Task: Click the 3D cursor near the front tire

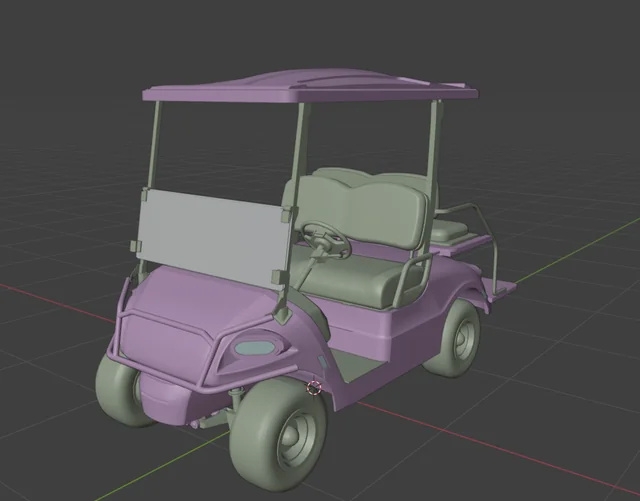Action: (x=314, y=388)
